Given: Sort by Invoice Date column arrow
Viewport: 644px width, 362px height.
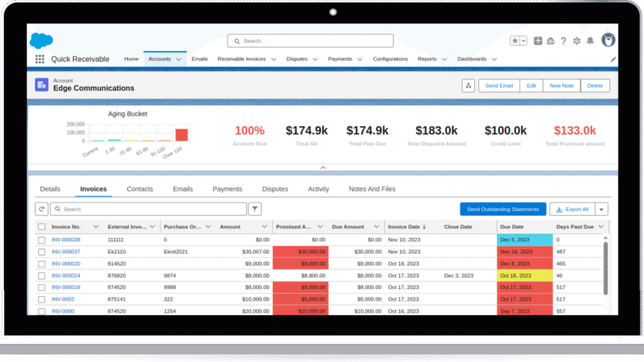Looking at the screenshot, I should pos(424,227).
